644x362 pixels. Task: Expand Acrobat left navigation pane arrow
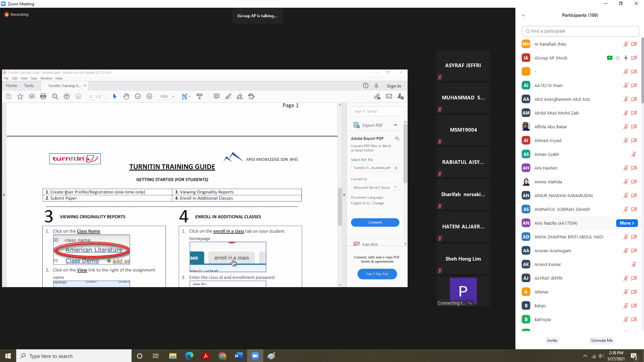[4, 195]
